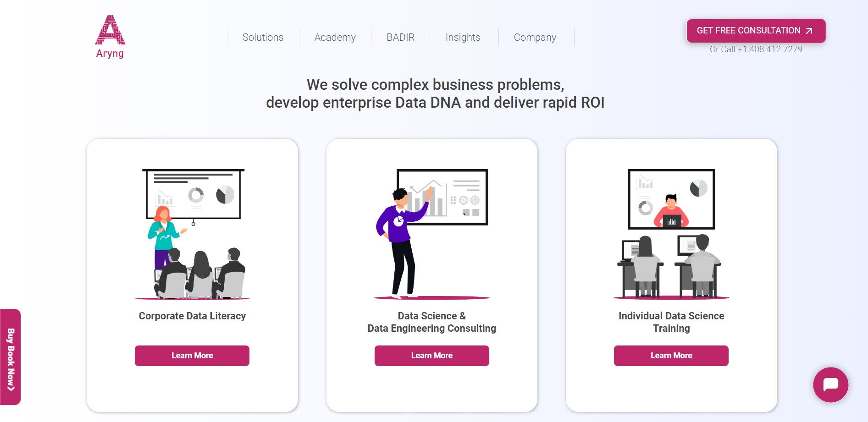Click Learn More under Corporate Data Literacy
Viewport: 868px width, 422px height.
point(192,356)
